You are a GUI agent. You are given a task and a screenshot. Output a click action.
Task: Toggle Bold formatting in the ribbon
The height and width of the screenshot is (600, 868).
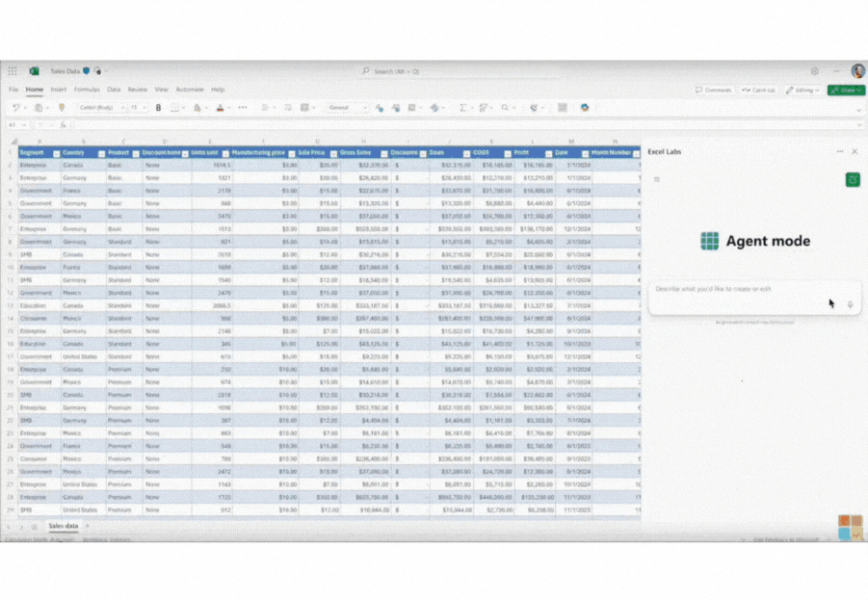coord(159,108)
